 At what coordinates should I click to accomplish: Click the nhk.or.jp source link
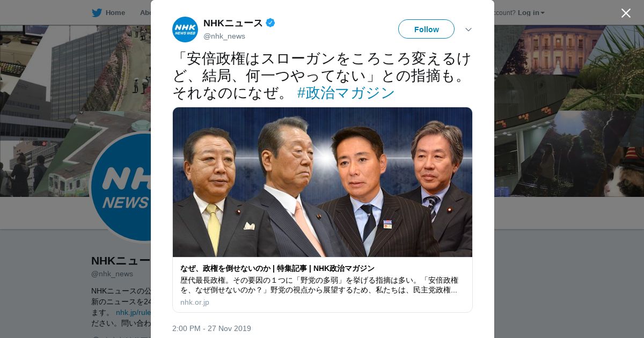(195, 302)
